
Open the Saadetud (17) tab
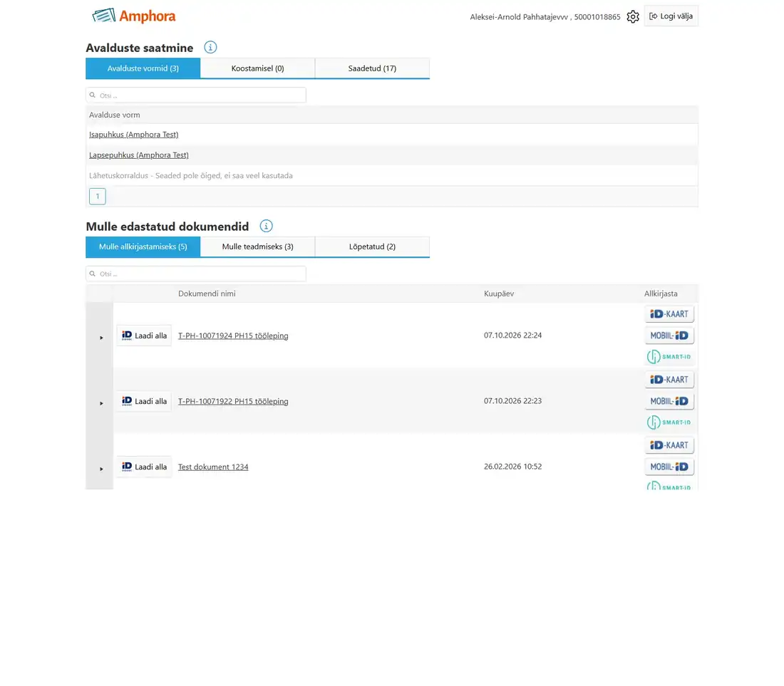click(372, 68)
